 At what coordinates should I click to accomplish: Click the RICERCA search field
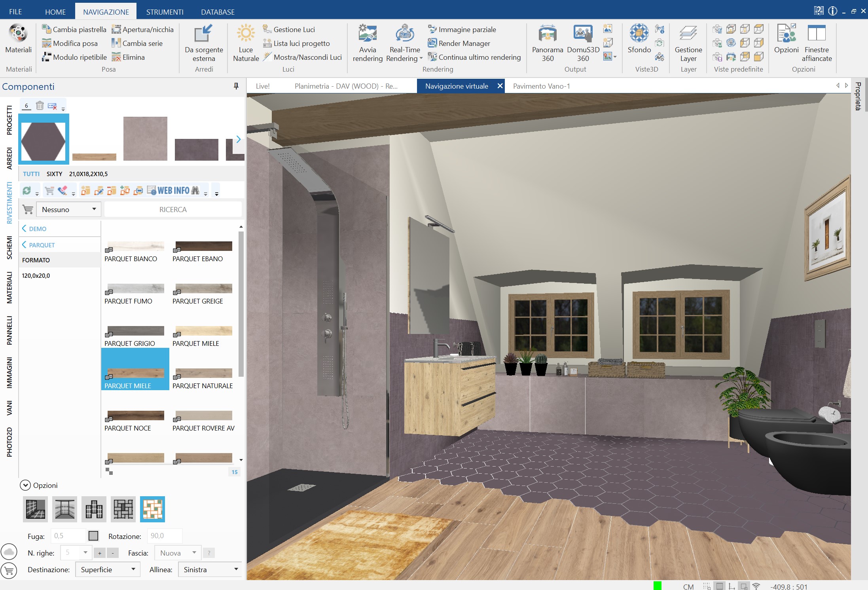173,209
